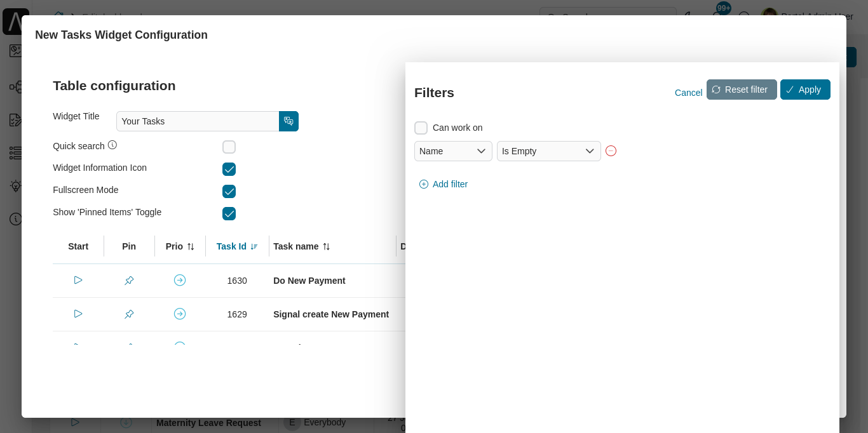Pin the Signal create New Payment task

[x=129, y=314]
